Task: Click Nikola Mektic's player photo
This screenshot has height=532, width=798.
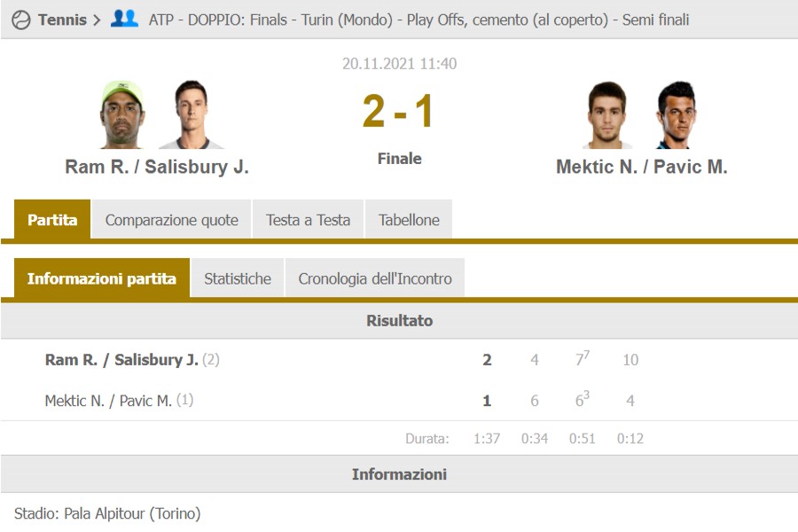Action: (607, 114)
